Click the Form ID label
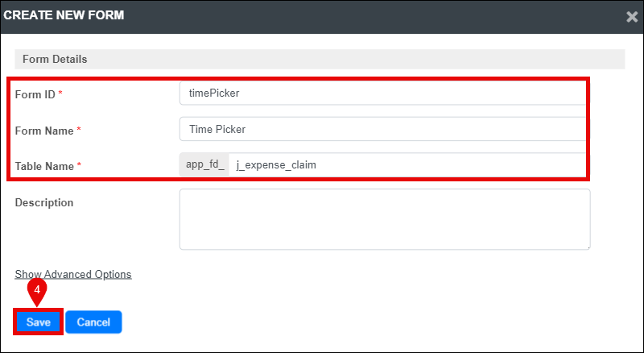 coord(35,94)
